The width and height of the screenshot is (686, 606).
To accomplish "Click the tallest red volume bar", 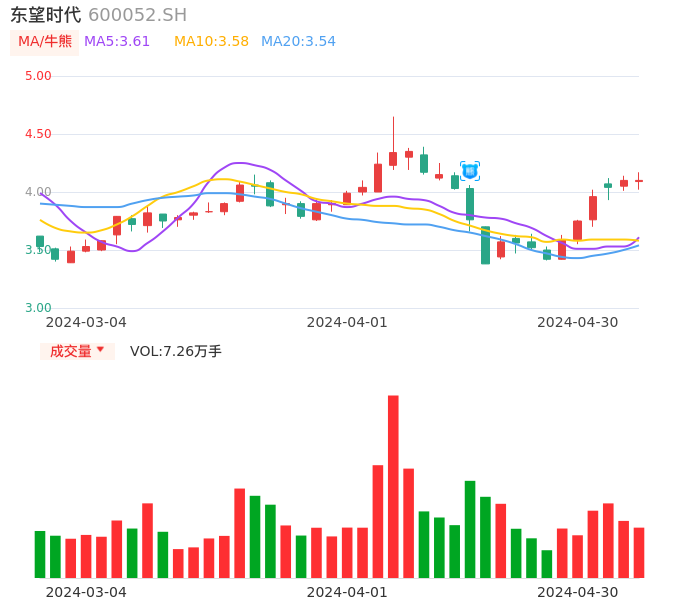I will pos(393,487).
